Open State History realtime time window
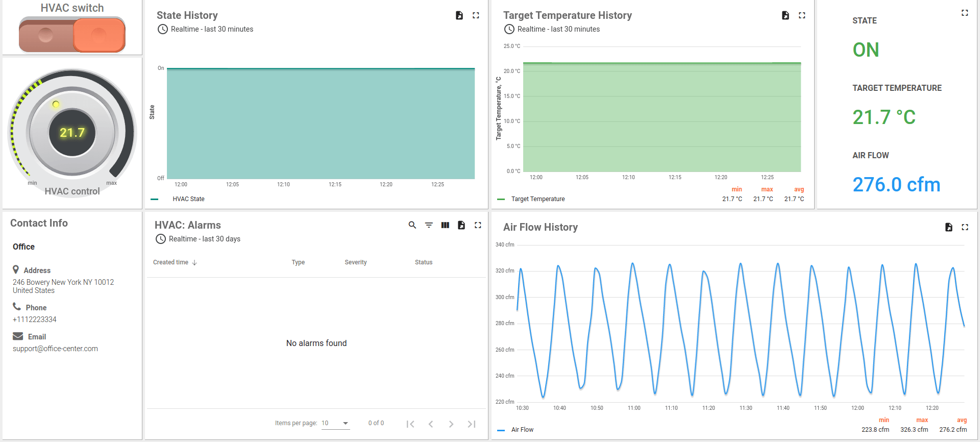Screen dimensions: 980x442 (206, 29)
